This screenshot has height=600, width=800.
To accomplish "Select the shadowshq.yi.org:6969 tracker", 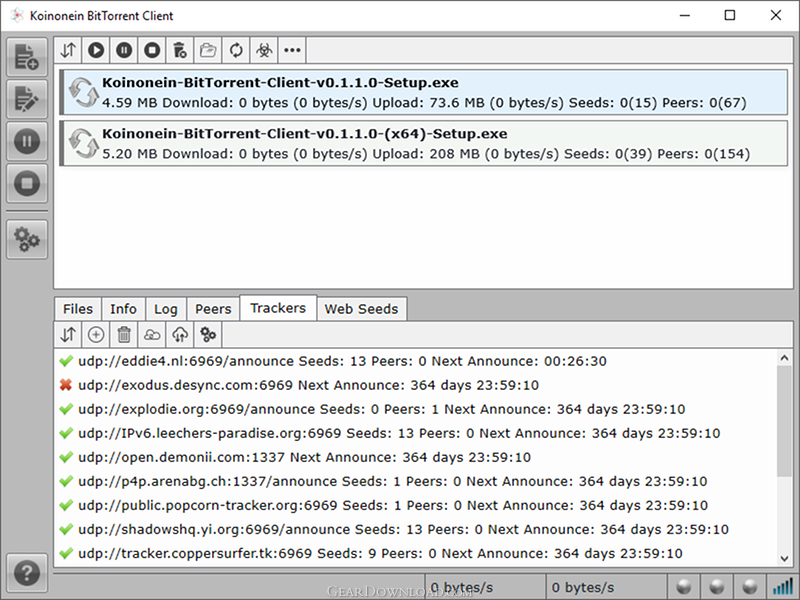I will pyautogui.click(x=416, y=529).
